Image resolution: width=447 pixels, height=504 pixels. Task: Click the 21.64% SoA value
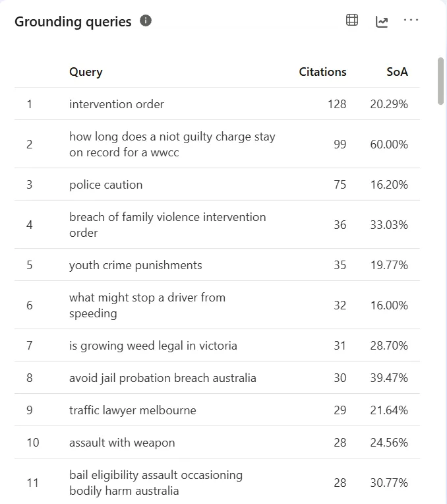(x=389, y=410)
